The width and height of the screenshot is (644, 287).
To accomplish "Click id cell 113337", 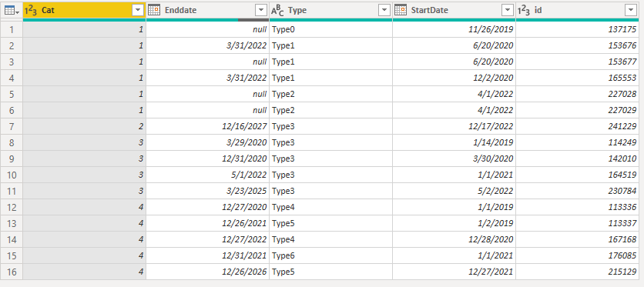I will click(577, 223).
